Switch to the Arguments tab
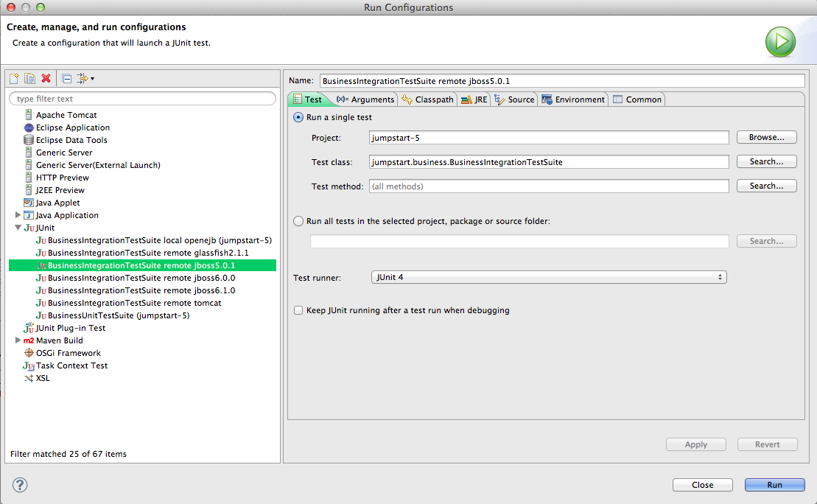This screenshot has height=504, width=817. pyautogui.click(x=365, y=99)
